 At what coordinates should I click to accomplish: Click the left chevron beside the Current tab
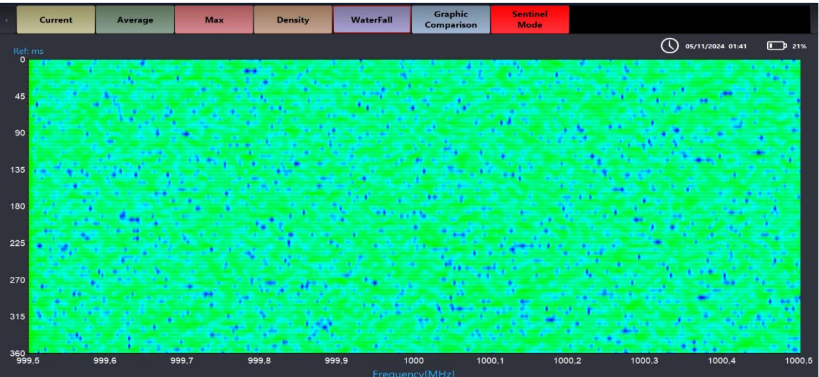point(6,20)
